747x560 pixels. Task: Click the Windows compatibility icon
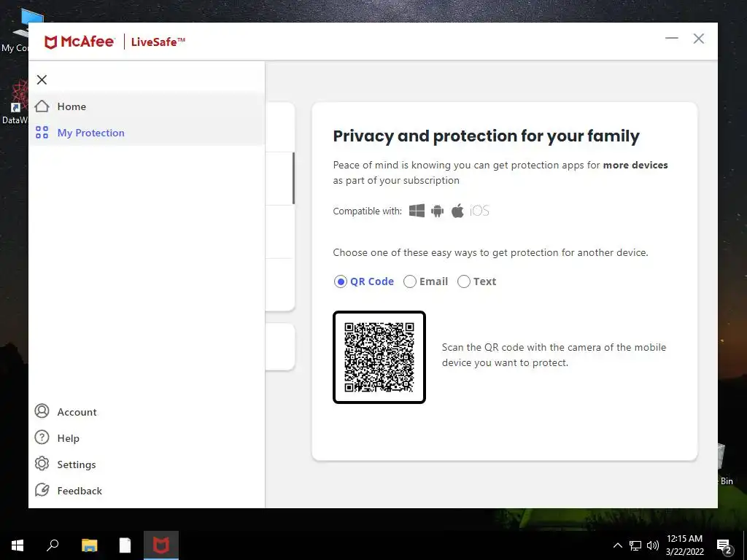pos(417,211)
